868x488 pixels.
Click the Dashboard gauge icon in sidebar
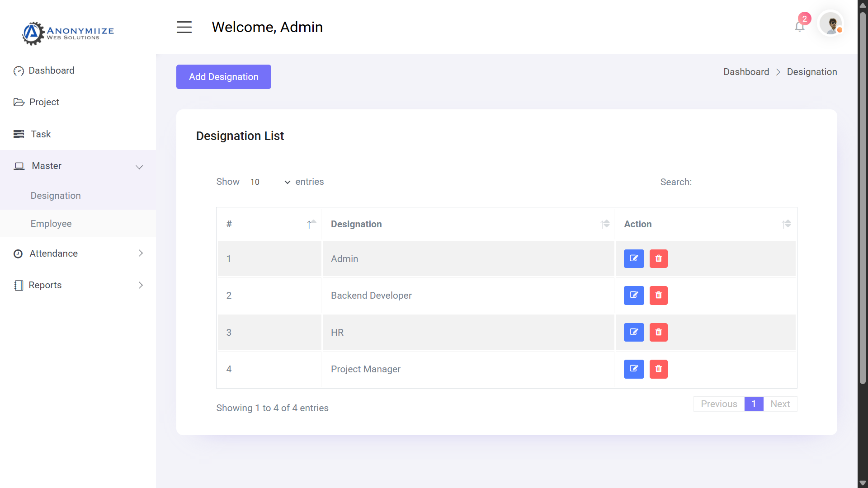click(19, 71)
